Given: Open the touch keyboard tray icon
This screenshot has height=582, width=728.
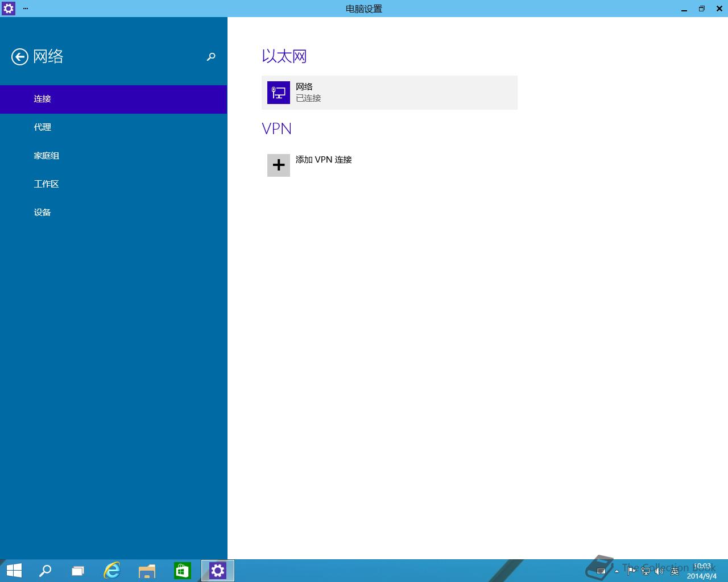Looking at the screenshot, I should click(x=601, y=571).
